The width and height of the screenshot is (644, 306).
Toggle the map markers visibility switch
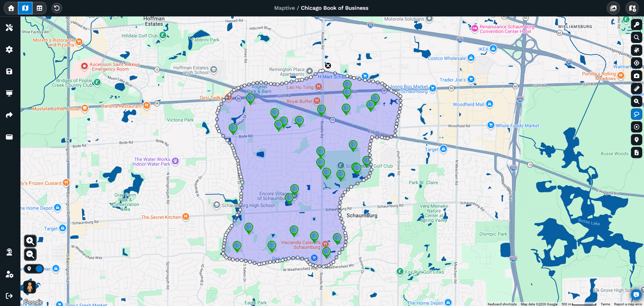tap(34, 269)
